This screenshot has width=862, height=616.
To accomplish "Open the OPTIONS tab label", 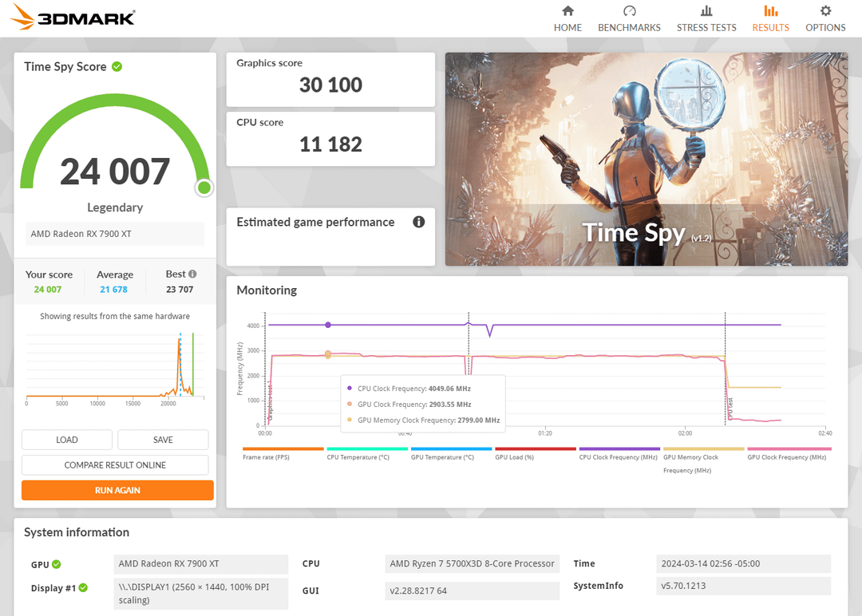I will pos(826,27).
